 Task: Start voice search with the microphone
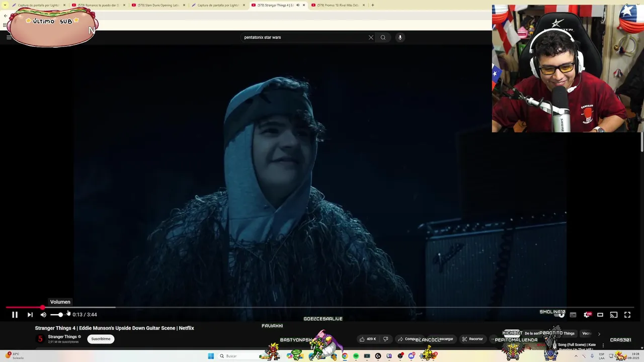[x=400, y=37]
